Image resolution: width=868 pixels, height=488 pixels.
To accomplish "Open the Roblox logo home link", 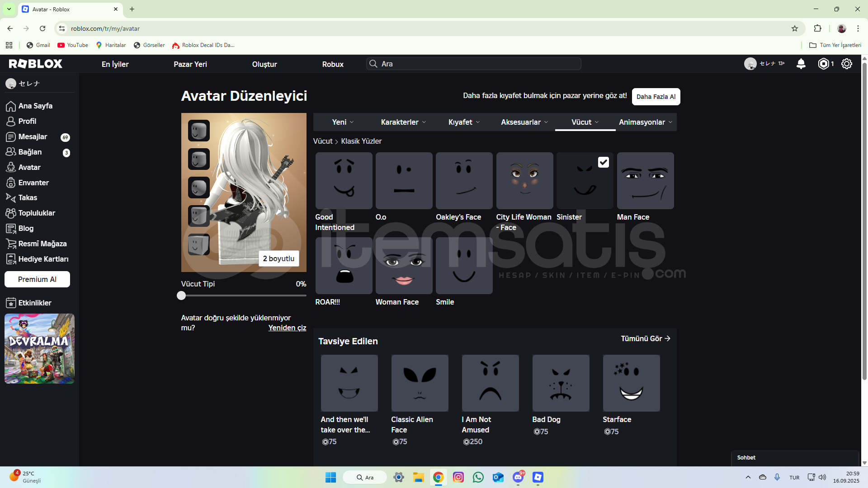I will (35, 64).
